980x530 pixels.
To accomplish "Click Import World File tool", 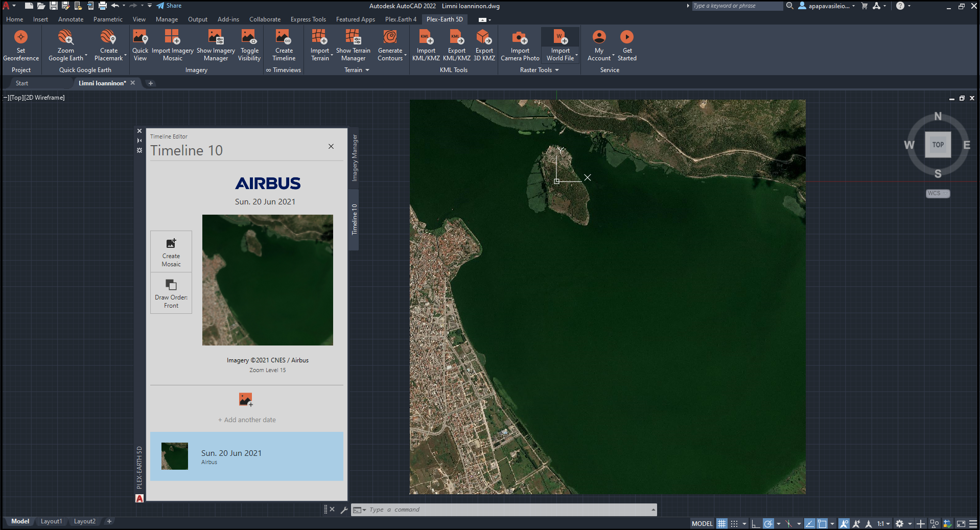I will (560, 45).
